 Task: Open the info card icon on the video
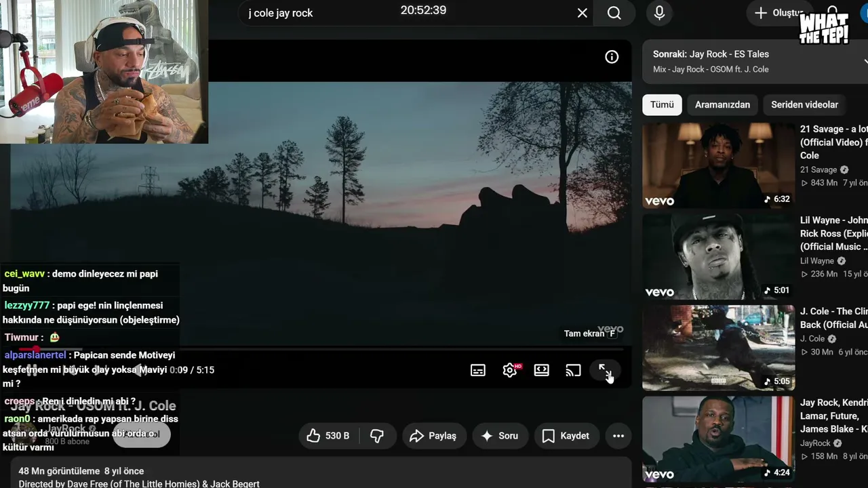612,57
